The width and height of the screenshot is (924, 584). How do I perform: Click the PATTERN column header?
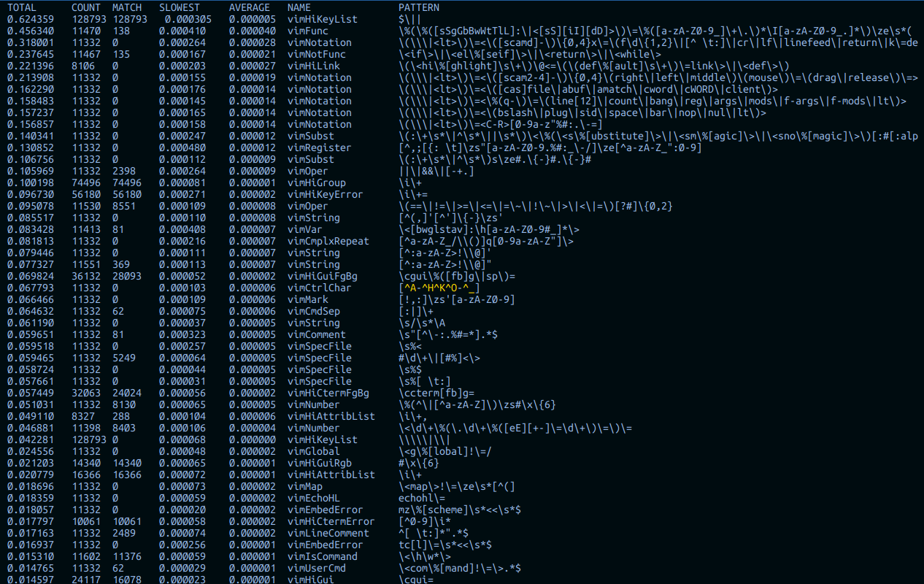[419, 7]
